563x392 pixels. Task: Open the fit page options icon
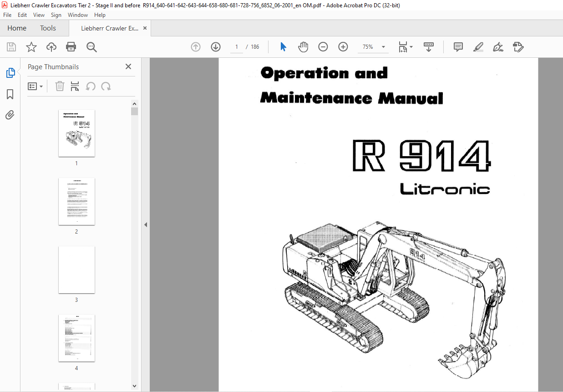(x=405, y=47)
